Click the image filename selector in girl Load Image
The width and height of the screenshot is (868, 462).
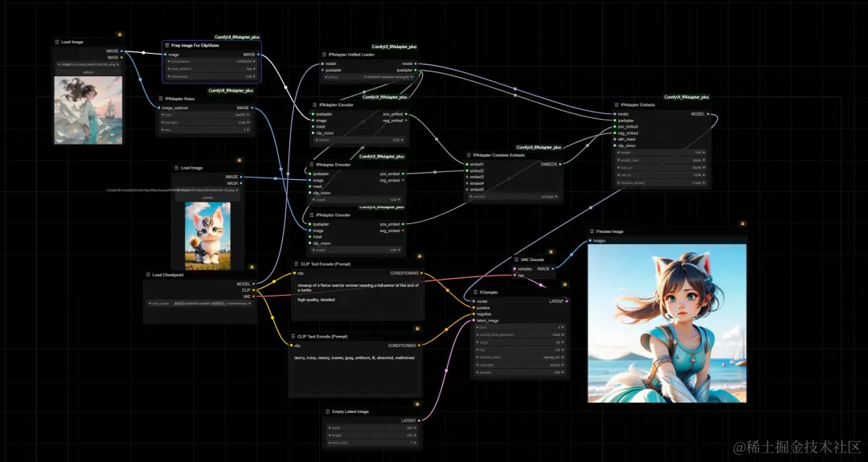coord(88,64)
